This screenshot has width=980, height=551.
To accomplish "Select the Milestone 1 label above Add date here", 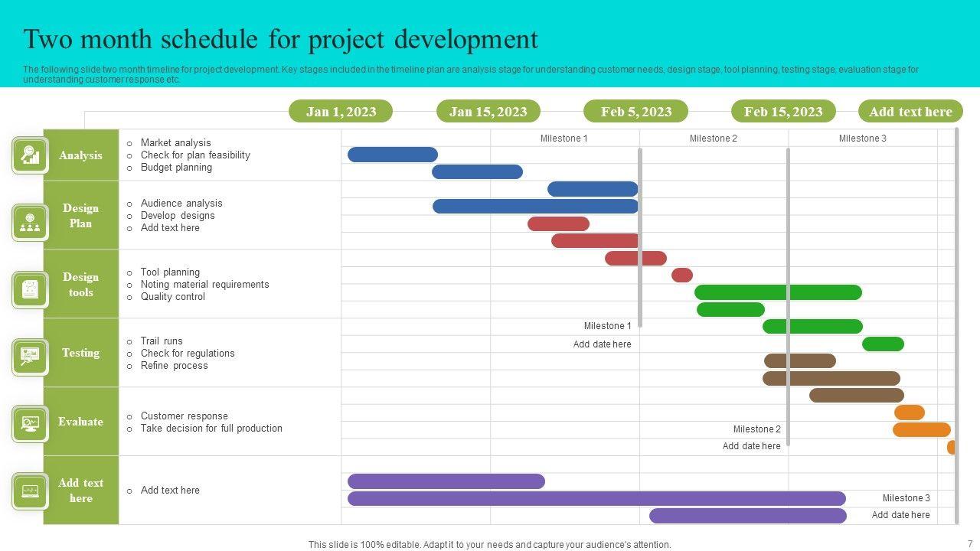I will (608, 326).
